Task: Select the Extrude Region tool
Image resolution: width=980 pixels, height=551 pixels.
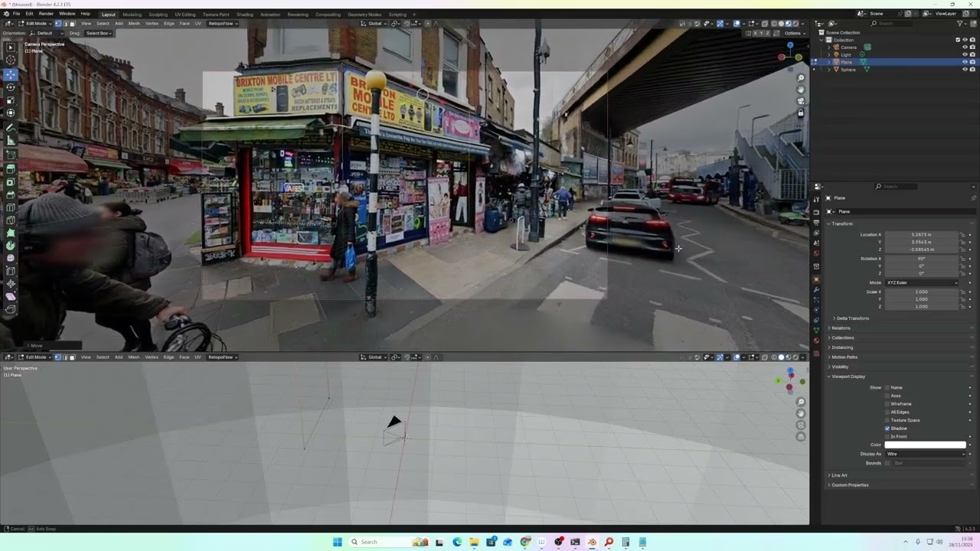Action: click(11, 170)
